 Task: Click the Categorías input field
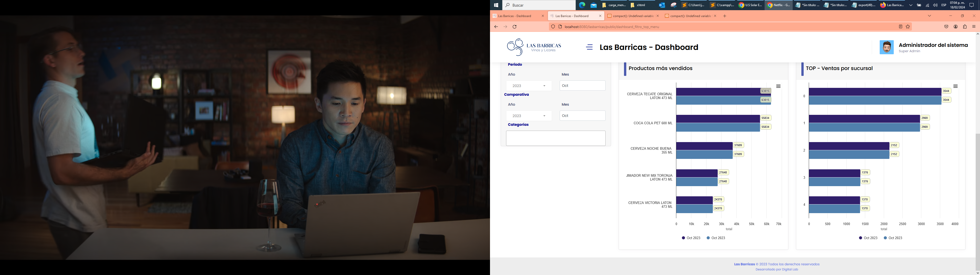click(x=555, y=138)
